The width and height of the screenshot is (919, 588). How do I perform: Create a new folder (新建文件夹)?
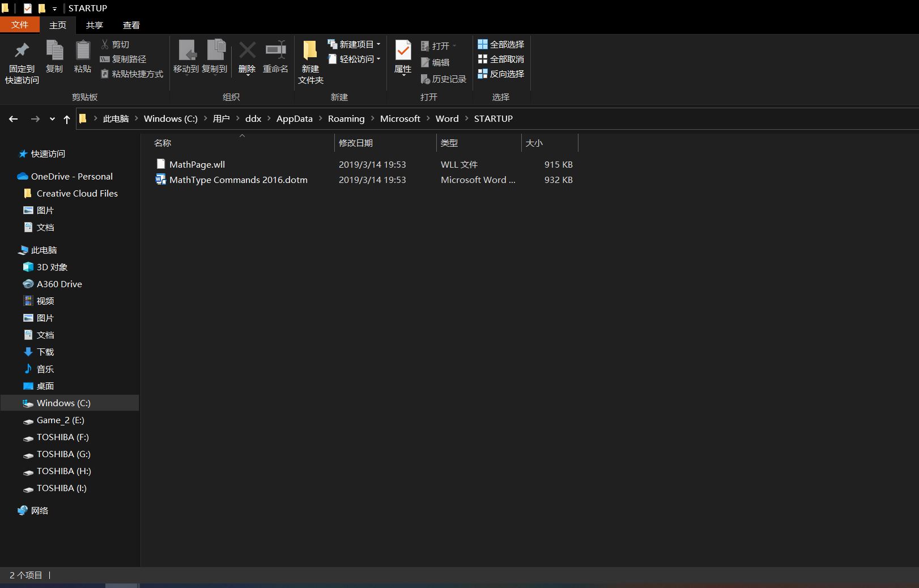tap(310, 63)
